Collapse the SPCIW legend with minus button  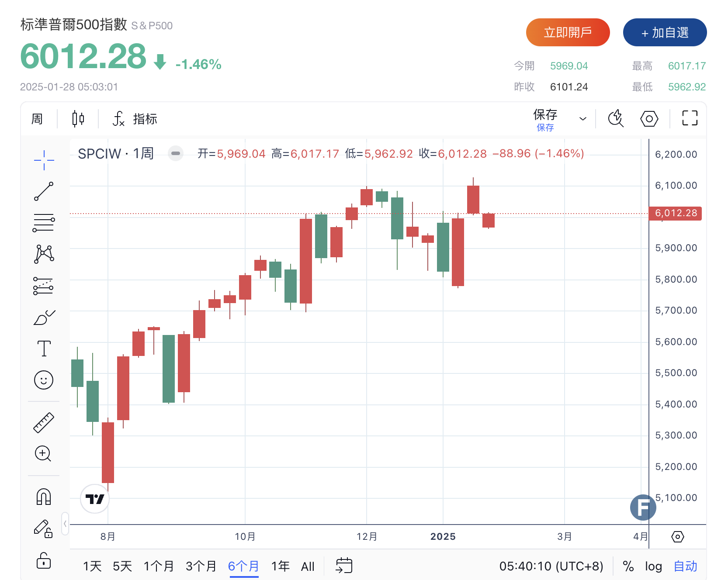[176, 153]
